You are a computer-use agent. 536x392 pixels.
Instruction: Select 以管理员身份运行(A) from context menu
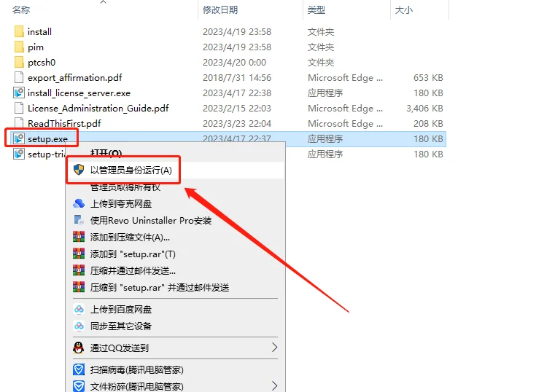tap(131, 170)
